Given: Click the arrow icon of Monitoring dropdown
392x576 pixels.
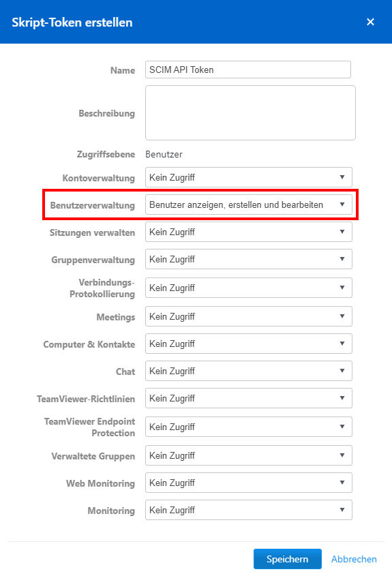Looking at the screenshot, I should coord(342,509).
